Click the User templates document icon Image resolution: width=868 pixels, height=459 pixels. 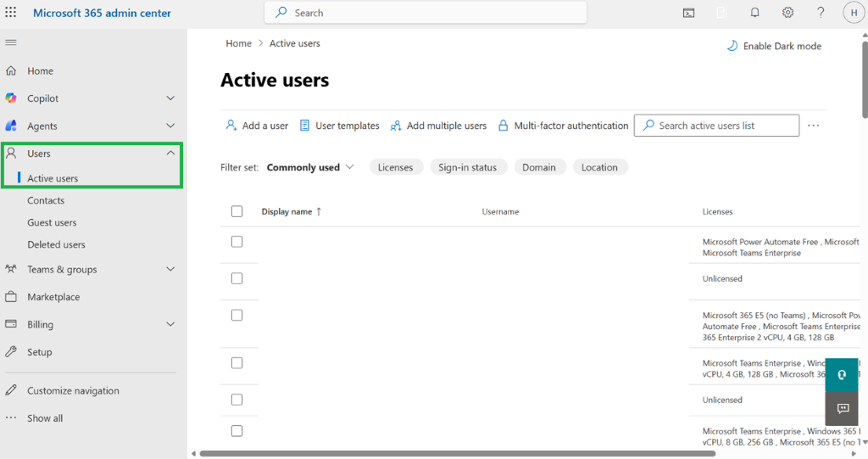[304, 126]
